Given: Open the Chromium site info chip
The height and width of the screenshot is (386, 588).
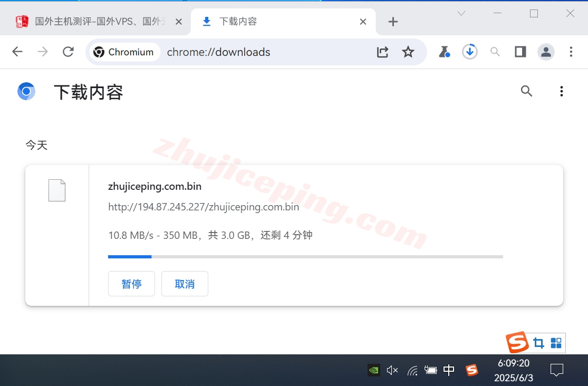Looking at the screenshot, I should (124, 52).
